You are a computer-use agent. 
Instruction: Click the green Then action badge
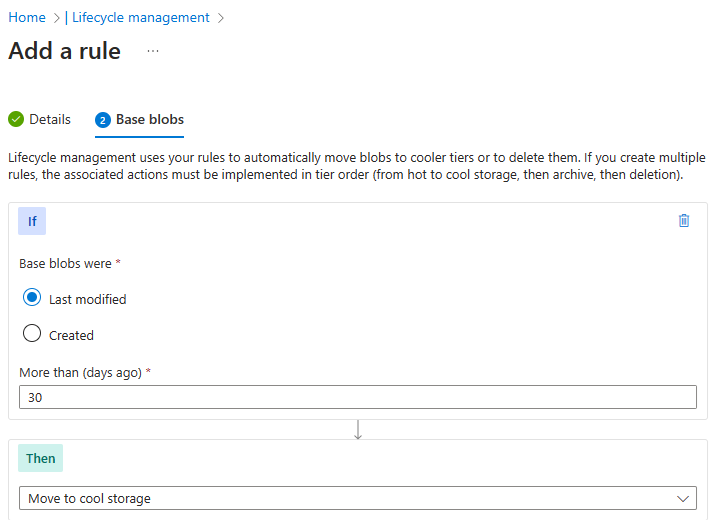click(41, 458)
